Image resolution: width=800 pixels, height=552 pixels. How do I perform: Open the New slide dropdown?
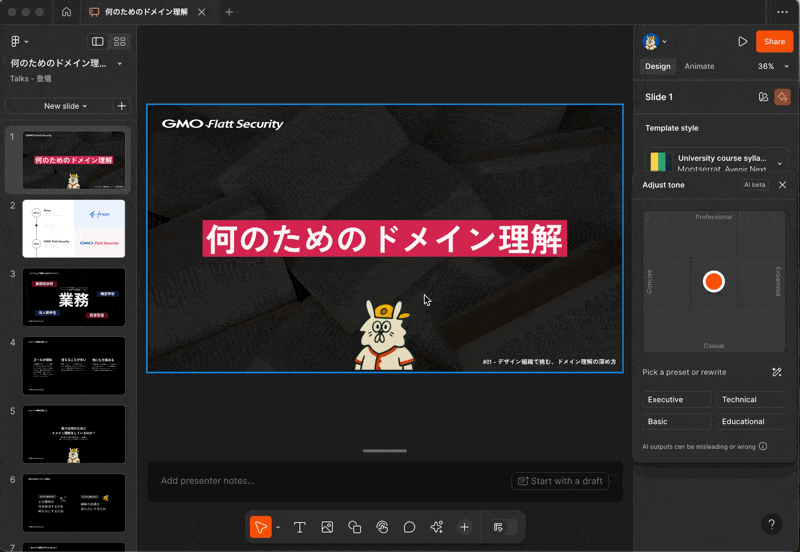click(x=65, y=106)
